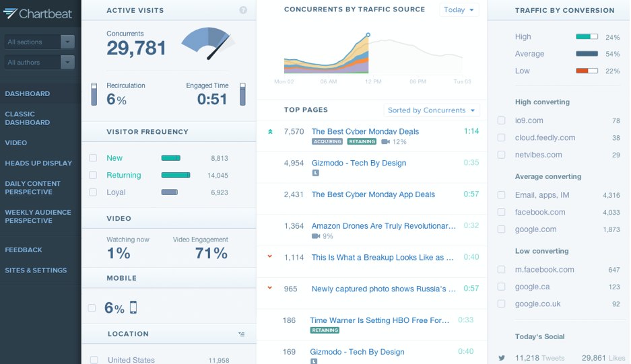Check the netvibes.com checkbox

pyautogui.click(x=502, y=155)
